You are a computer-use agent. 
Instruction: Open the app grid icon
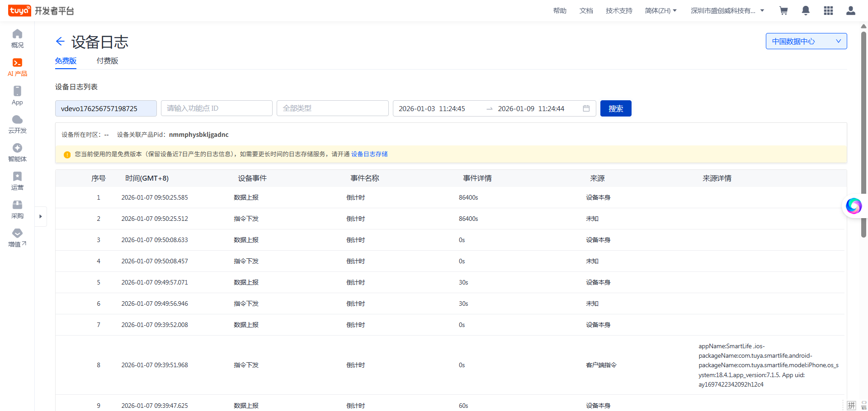pyautogui.click(x=828, y=10)
